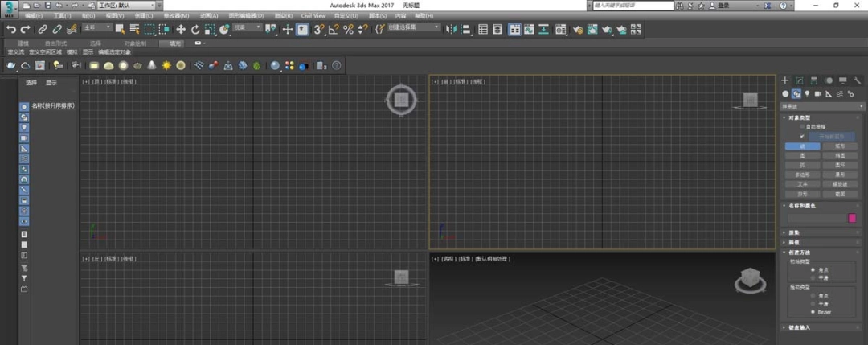868x345 pixels.
Task: Open the 修改器(M) menu
Action: 176,16
